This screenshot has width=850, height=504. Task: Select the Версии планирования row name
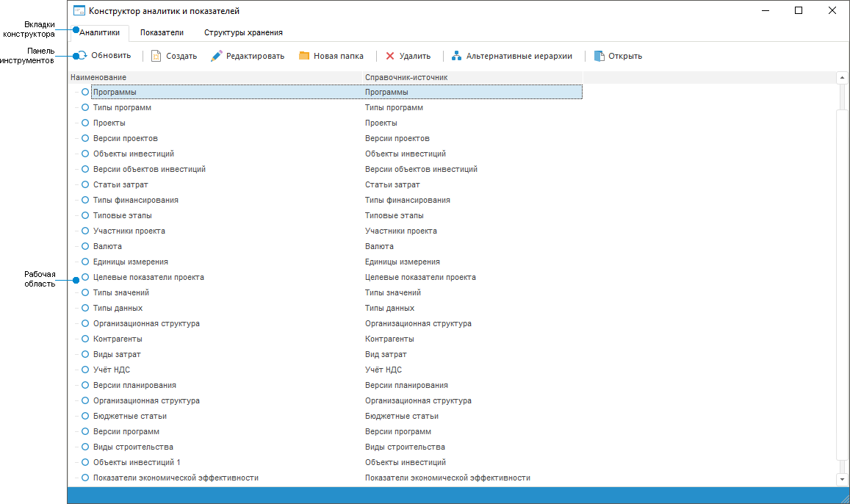pyautogui.click(x=134, y=385)
